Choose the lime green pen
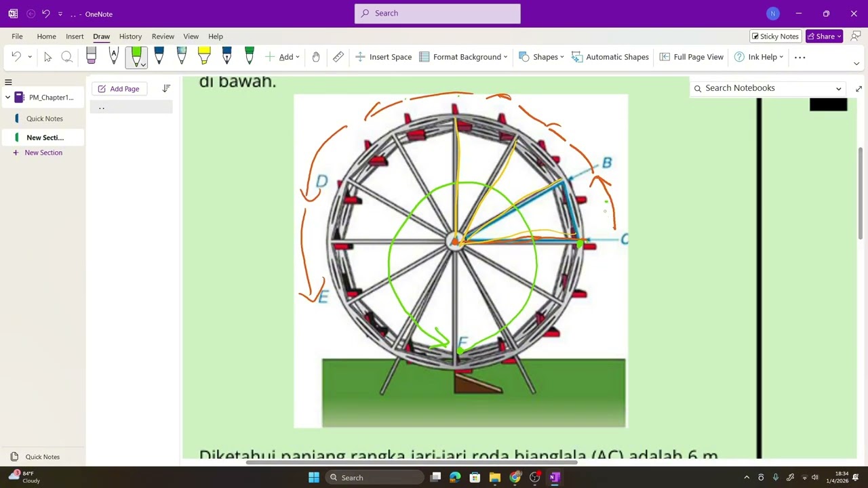 [136, 57]
